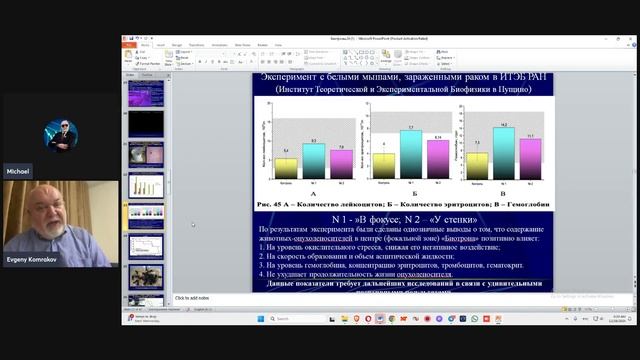
Task: Click the notes area 'Click to add notes'
Action: [x=192, y=298]
